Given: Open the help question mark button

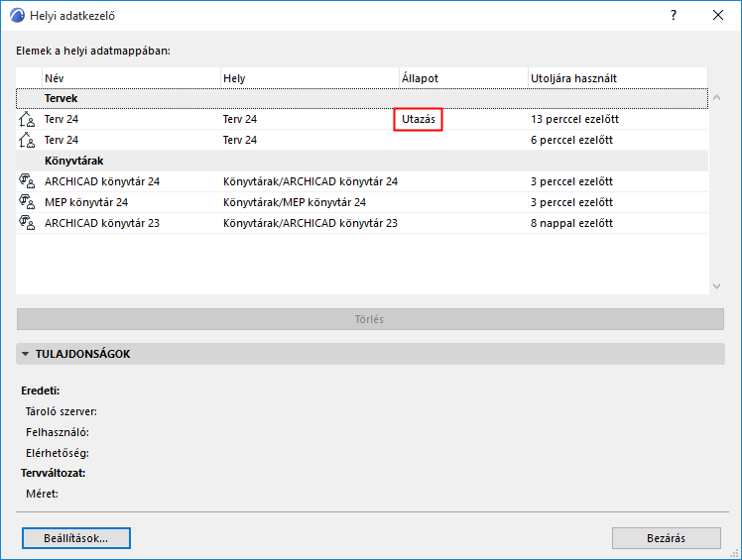Looking at the screenshot, I should 674,15.
